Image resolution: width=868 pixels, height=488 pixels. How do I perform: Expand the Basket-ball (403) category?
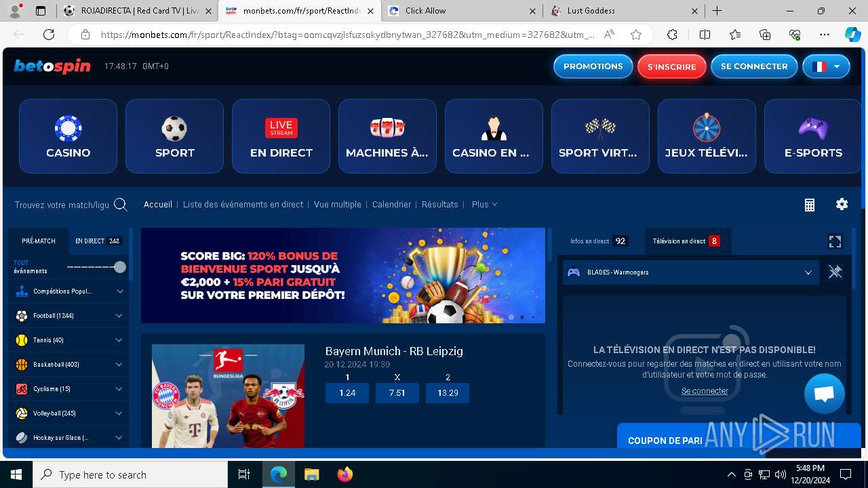(x=119, y=365)
